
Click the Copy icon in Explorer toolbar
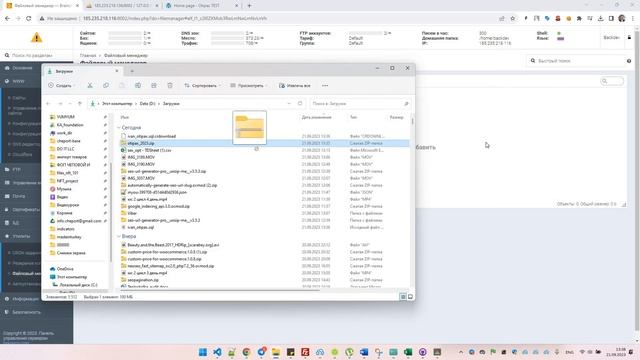click(106, 85)
